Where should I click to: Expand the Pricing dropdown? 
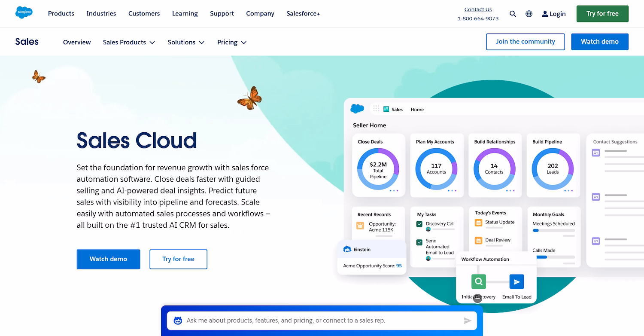[231, 42]
